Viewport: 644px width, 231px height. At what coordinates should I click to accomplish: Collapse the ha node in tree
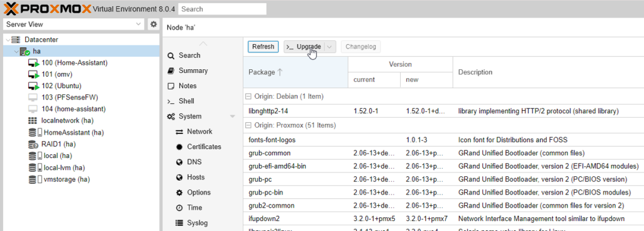pyautogui.click(x=16, y=52)
